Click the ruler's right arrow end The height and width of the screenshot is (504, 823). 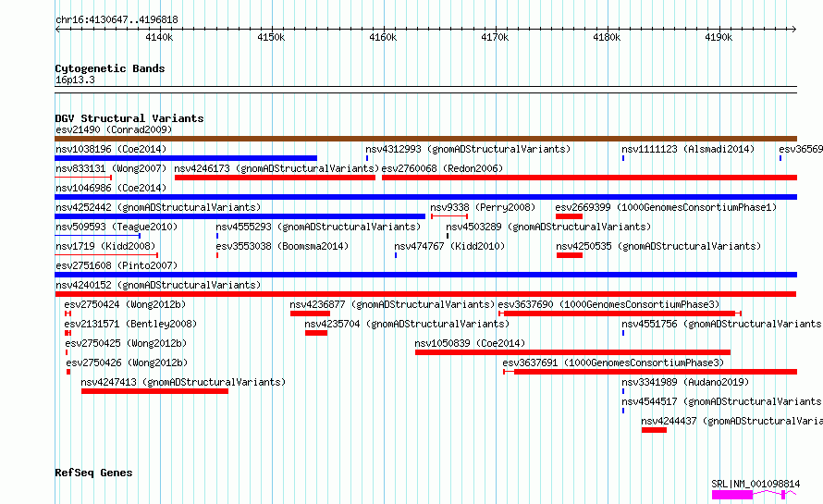[x=794, y=29]
